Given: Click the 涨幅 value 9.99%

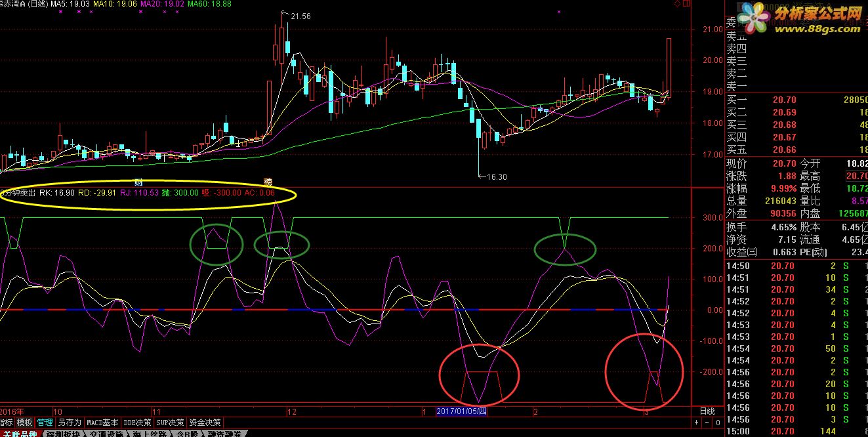Looking at the screenshot, I should pyautogui.click(x=783, y=188).
